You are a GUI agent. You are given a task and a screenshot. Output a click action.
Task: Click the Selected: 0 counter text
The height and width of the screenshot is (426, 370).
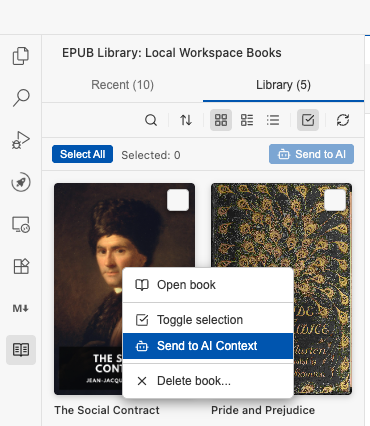point(151,155)
